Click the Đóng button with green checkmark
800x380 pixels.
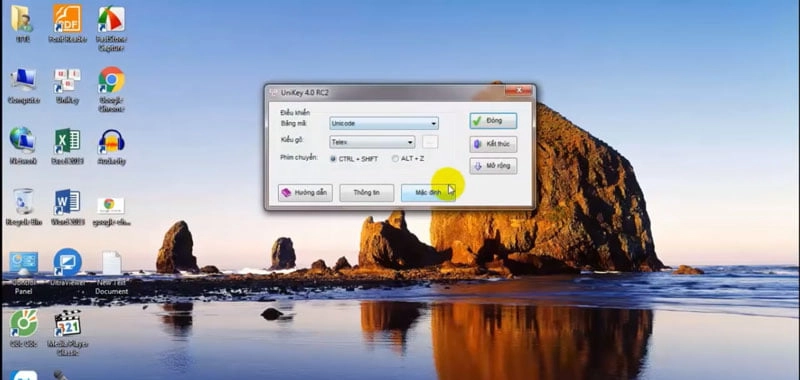493,121
